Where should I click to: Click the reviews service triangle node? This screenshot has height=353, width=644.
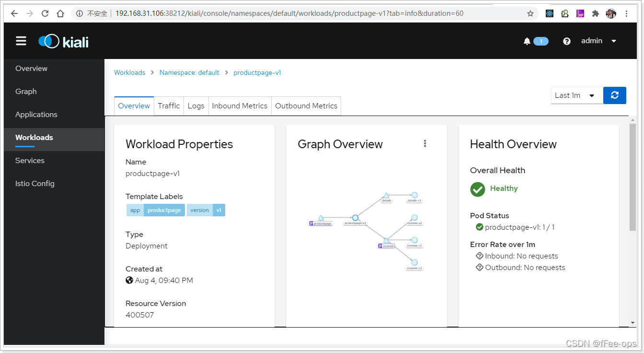point(386,240)
